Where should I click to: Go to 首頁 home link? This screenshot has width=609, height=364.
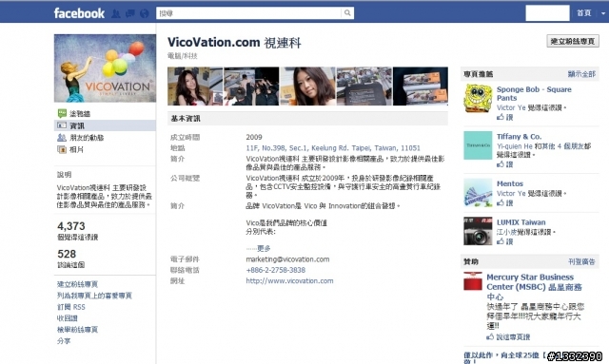click(583, 13)
